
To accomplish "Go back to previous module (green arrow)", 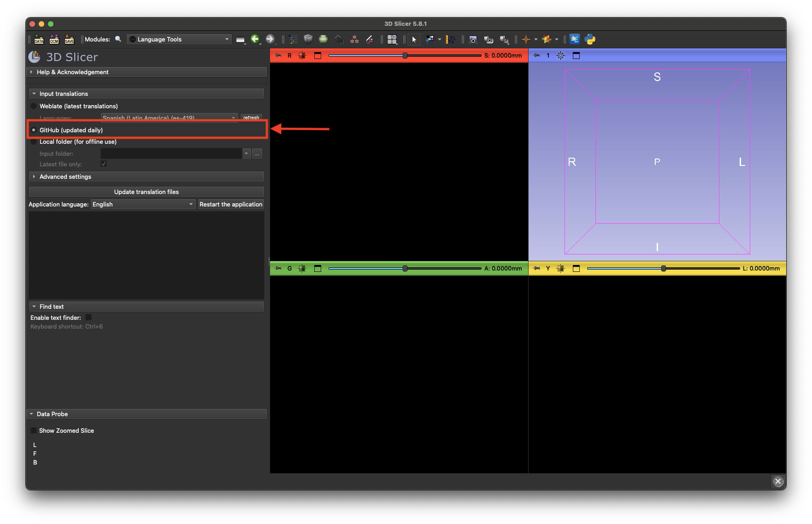I will [255, 39].
